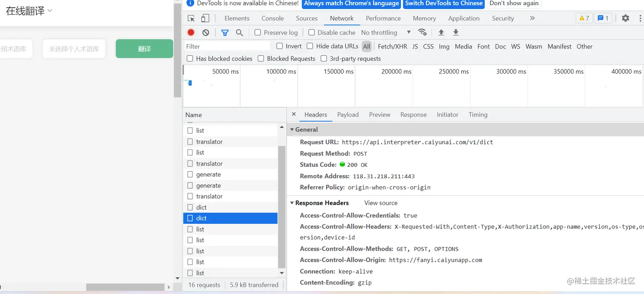This screenshot has height=294, width=644.
Task: Show more DevTools tabs chevron
Action: (x=532, y=18)
